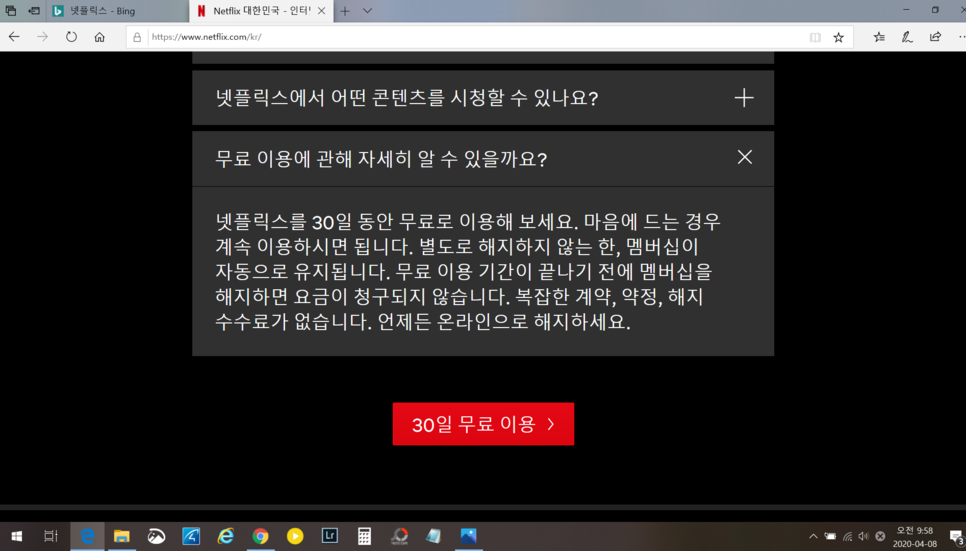Go forward with browser arrow

(x=42, y=37)
